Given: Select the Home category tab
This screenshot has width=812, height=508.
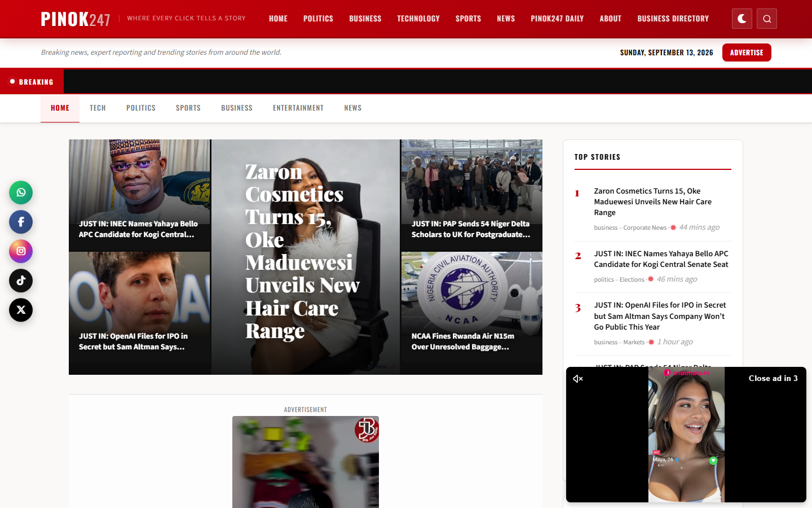Looking at the screenshot, I should (60, 108).
